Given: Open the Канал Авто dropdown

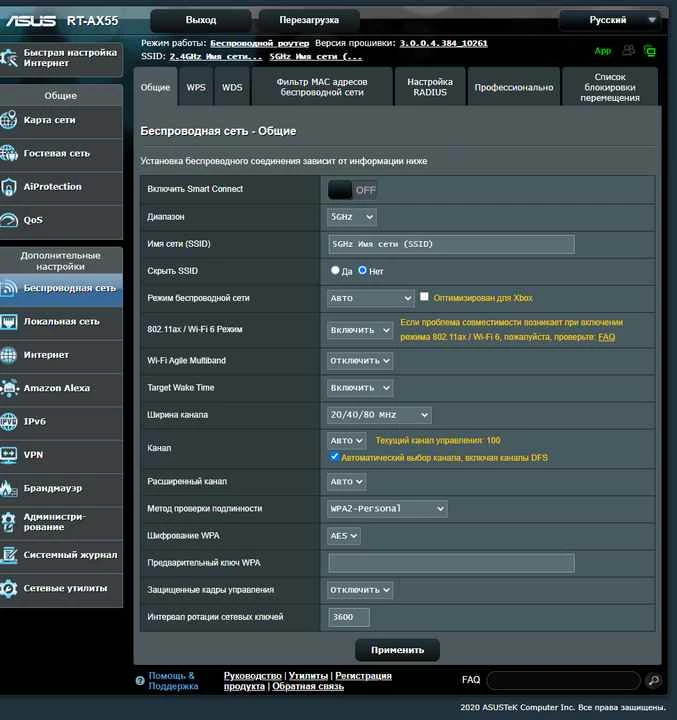Looking at the screenshot, I should pyautogui.click(x=347, y=441).
